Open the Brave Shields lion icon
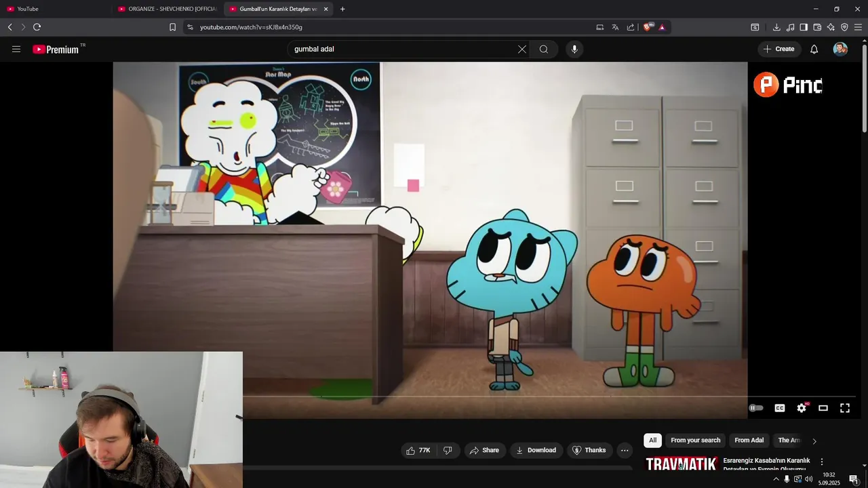This screenshot has width=868, height=488. (648, 27)
